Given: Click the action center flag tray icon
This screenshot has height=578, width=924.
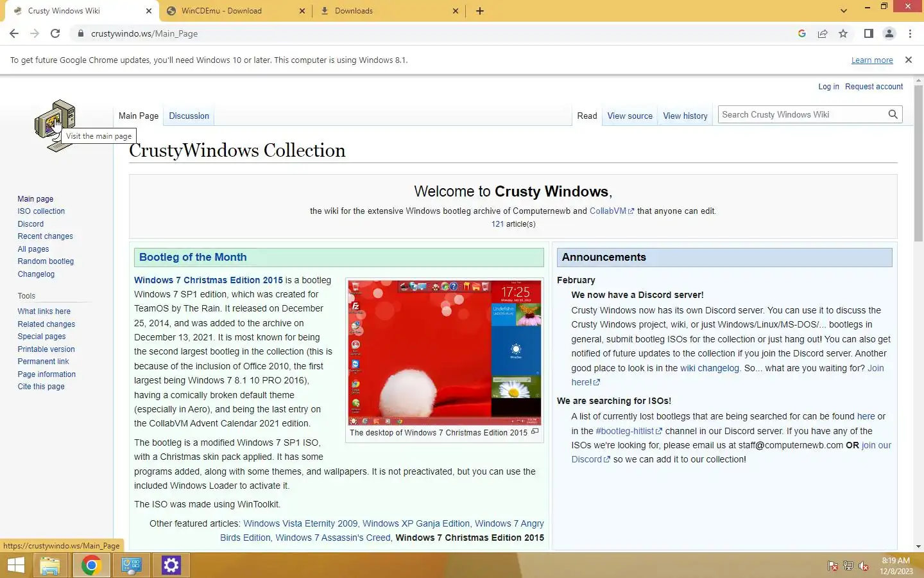Looking at the screenshot, I should (x=833, y=566).
